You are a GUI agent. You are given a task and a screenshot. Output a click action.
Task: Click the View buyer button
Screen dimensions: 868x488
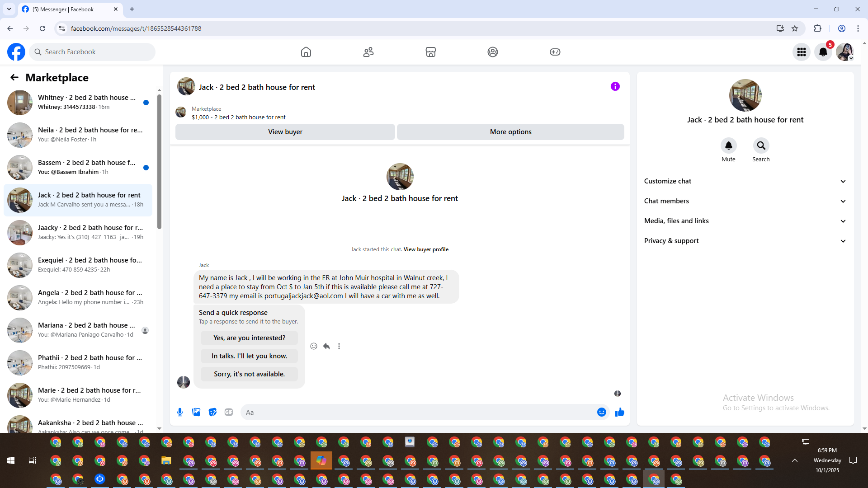[285, 132]
